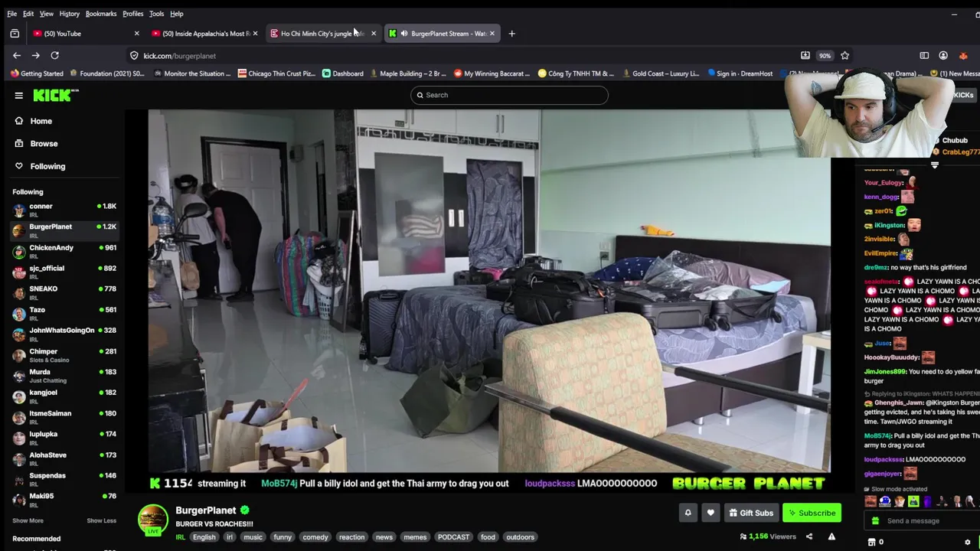Click BurgerPlanet channel avatar
This screenshot has height=551, width=980.
[152, 519]
